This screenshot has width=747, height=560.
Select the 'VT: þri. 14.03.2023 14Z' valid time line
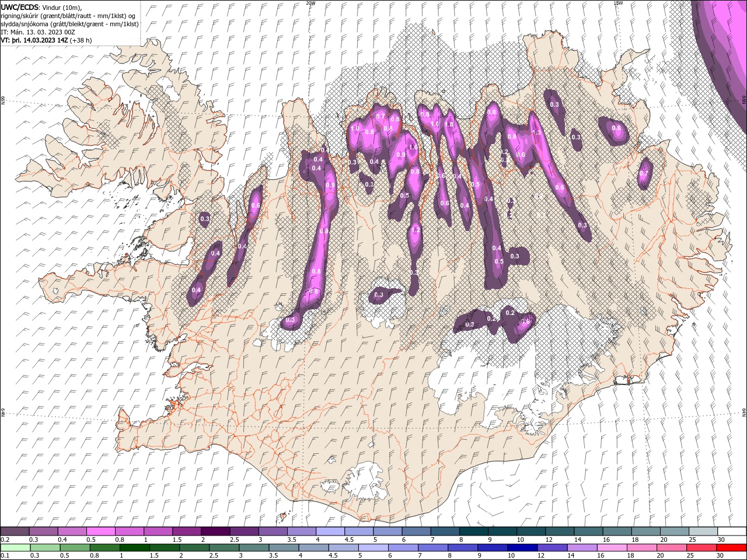pos(34,40)
